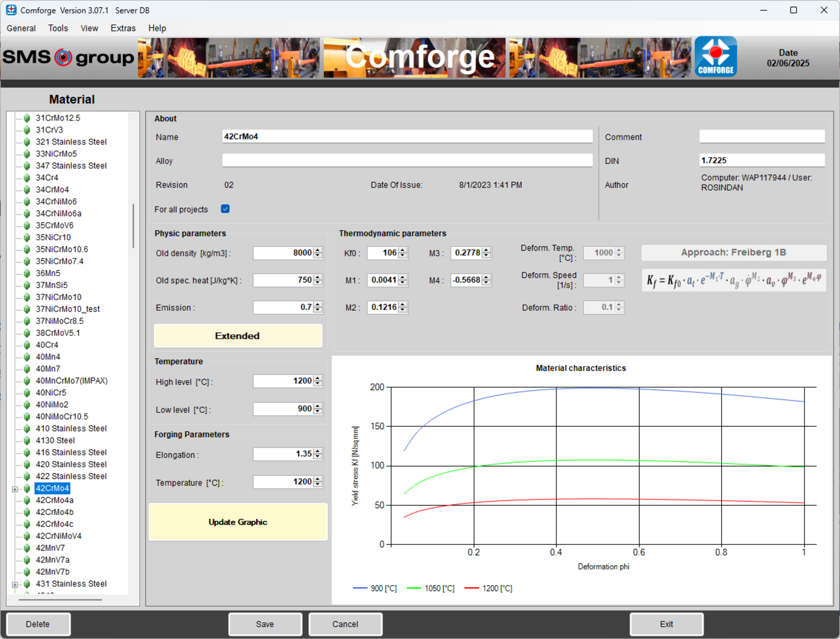
Task: Click the Comforge app icon in title bar
Action: (x=11, y=10)
